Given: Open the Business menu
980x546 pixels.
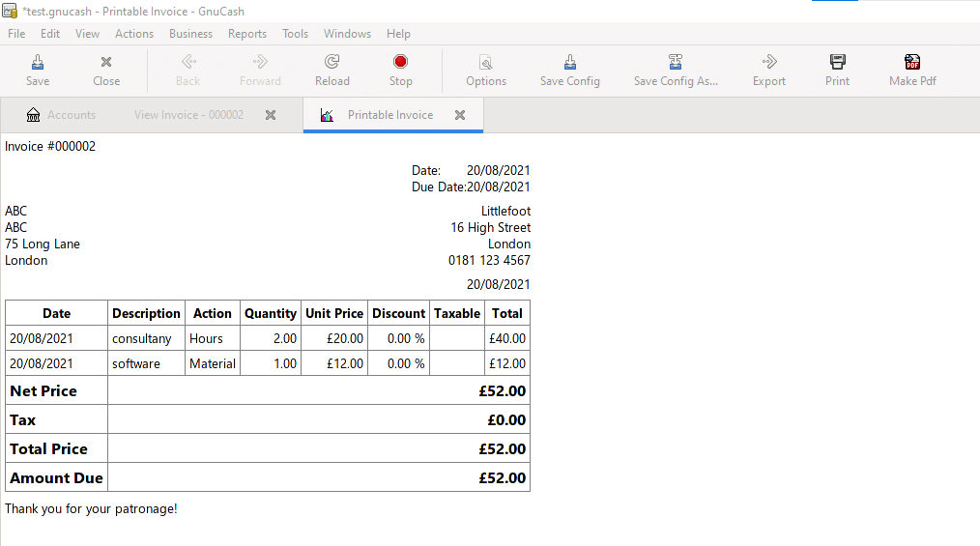Looking at the screenshot, I should coord(190,34).
